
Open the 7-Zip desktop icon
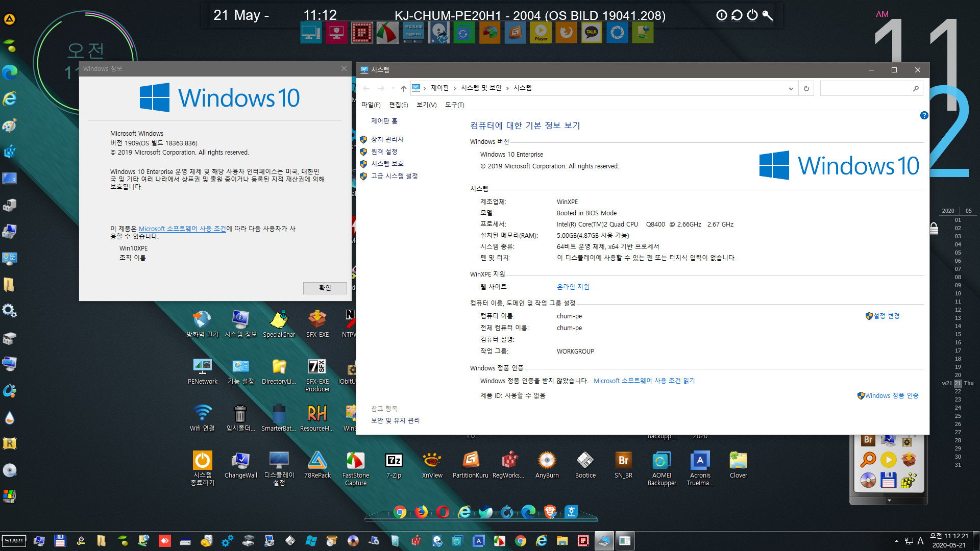[x=394, y=465]
